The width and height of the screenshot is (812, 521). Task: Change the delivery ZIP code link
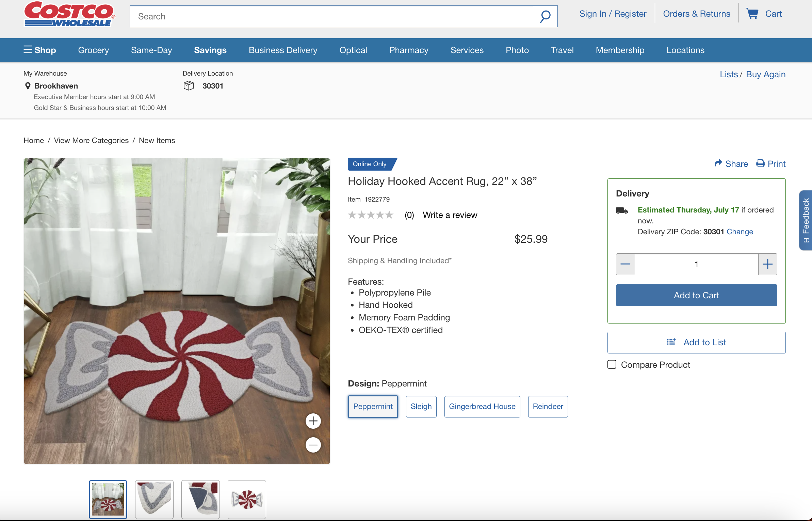click(740, 232)
